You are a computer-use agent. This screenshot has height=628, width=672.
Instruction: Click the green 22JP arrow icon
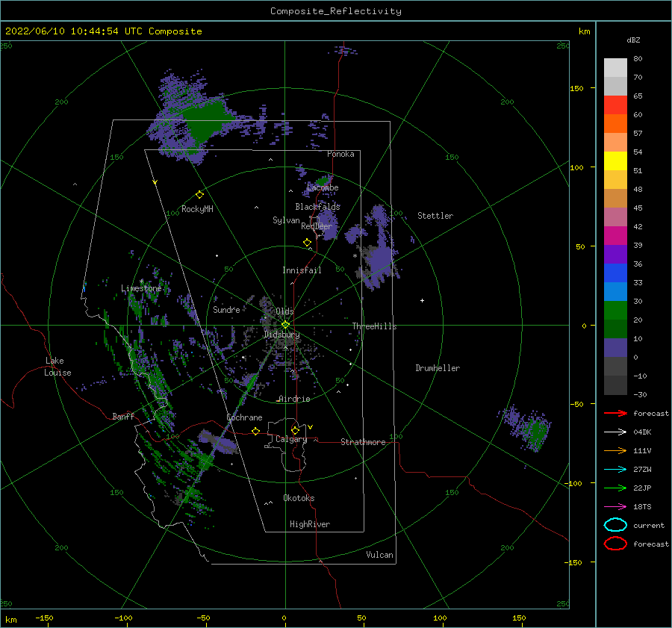(x=615, y=488)
